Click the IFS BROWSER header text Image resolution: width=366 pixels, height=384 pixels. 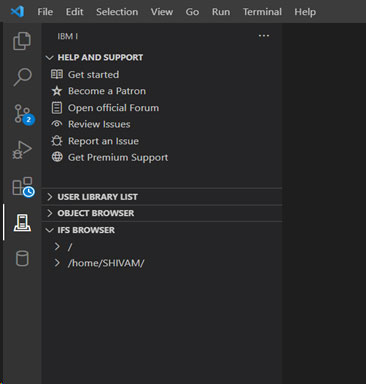click(86, 230)
